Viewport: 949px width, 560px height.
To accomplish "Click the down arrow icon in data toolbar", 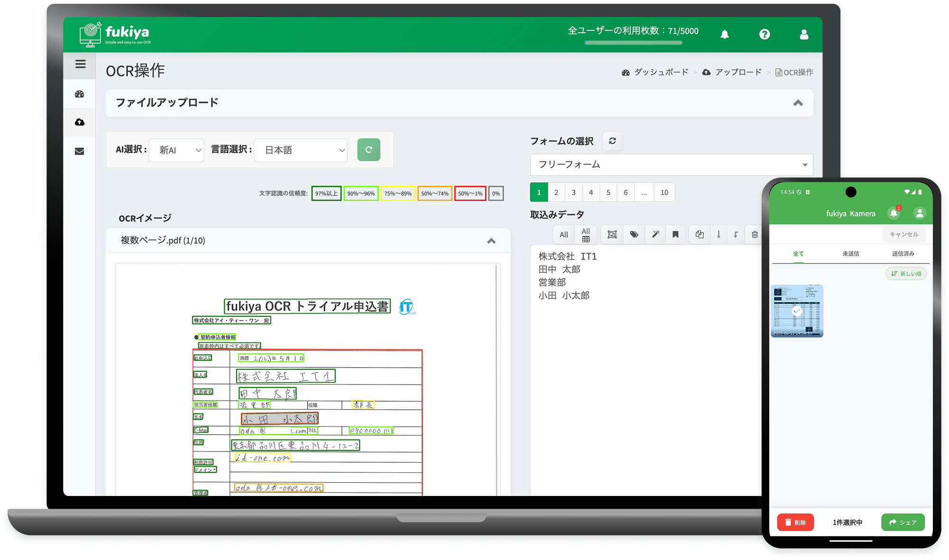I will click(719, 234).
